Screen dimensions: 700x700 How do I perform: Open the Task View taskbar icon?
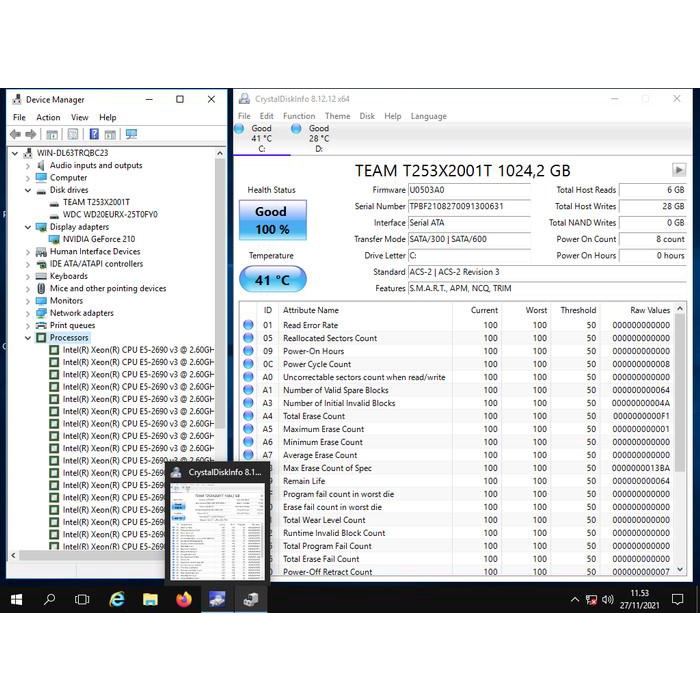tap(82, 600)
